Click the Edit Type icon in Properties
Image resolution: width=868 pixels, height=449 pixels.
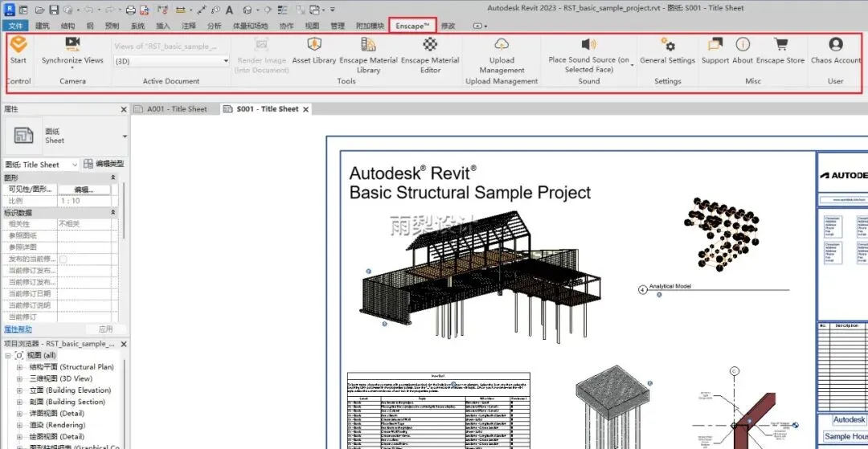(x=88, y=164)
